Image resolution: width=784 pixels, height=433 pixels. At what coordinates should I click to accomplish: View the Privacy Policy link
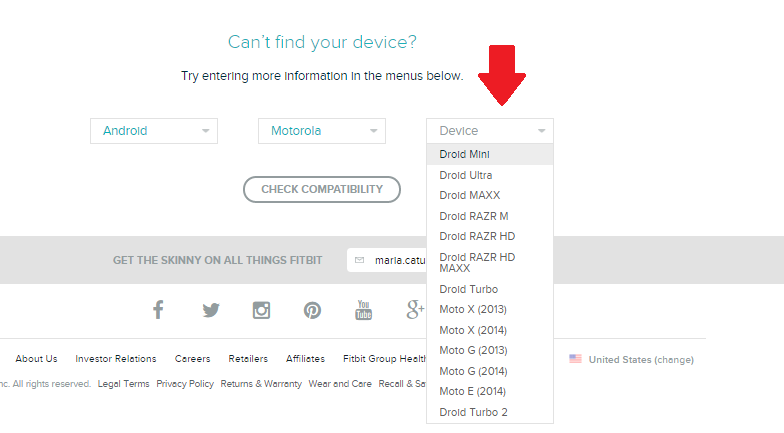[185, 384]
